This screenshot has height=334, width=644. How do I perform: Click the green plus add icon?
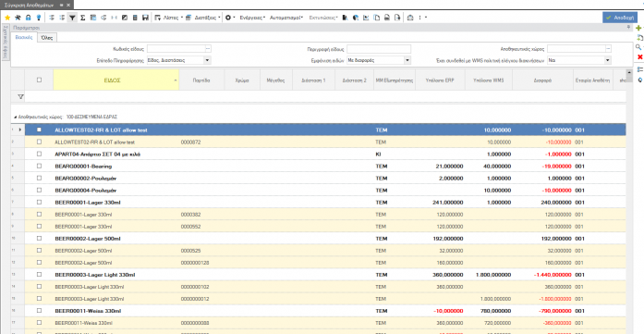coord(638,28)
